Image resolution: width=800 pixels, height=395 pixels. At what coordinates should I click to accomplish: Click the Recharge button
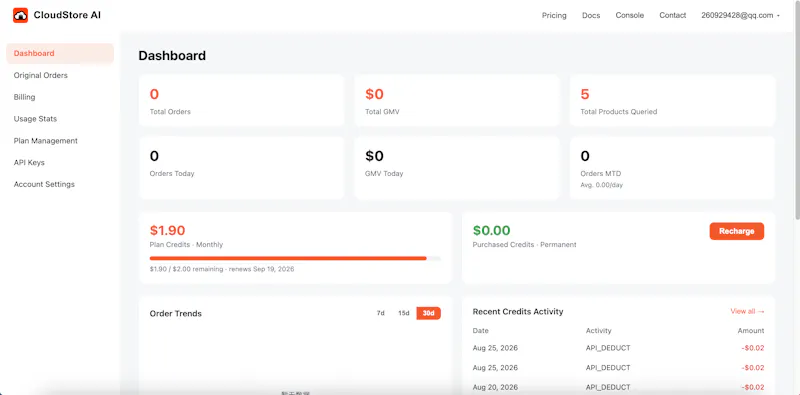click(x=737, y=231)
